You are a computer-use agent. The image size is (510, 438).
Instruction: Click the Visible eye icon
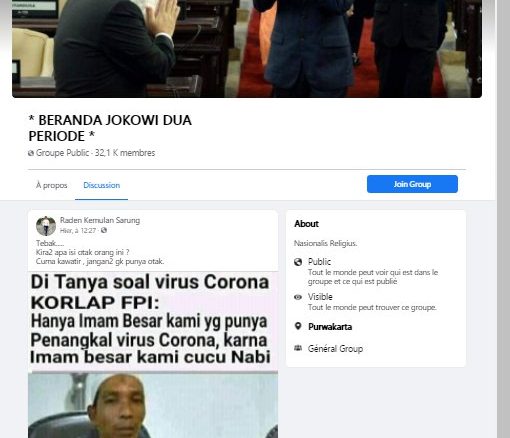tap(298, 297)
